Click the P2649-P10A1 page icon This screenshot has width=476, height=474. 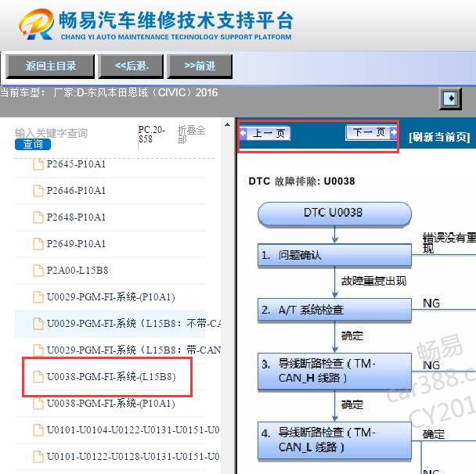click(38, 244)
